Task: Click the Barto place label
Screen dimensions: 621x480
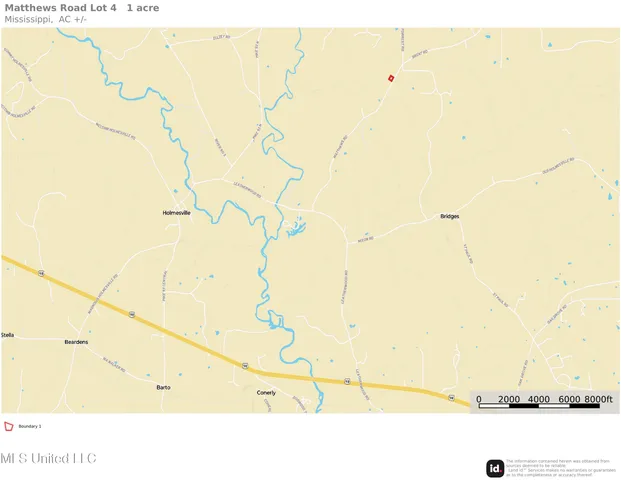Action: [164, 386]
